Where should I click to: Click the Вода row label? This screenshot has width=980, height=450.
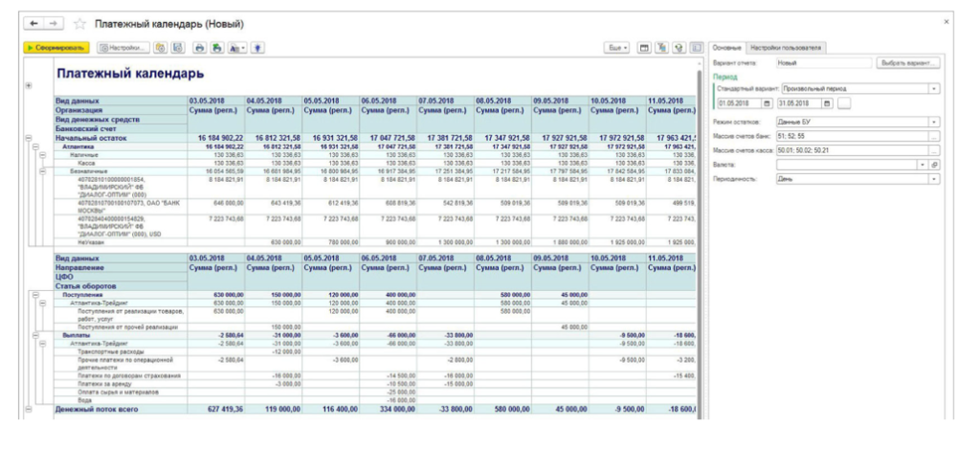84,400
